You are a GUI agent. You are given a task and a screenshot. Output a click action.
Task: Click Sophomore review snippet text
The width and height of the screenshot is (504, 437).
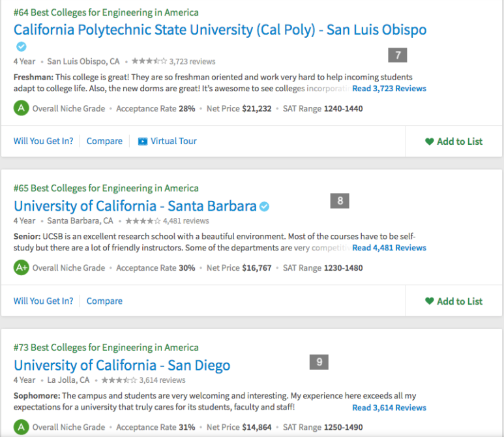point(215,401)
